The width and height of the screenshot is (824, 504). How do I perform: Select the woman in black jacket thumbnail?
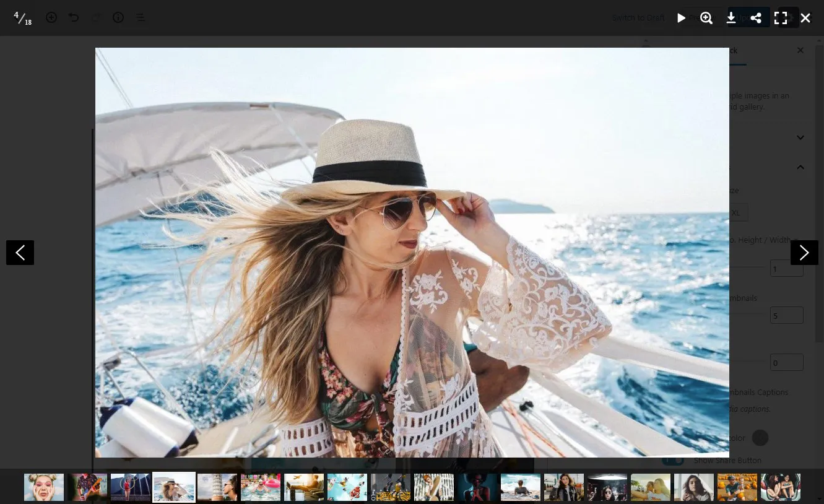(564, 487)
